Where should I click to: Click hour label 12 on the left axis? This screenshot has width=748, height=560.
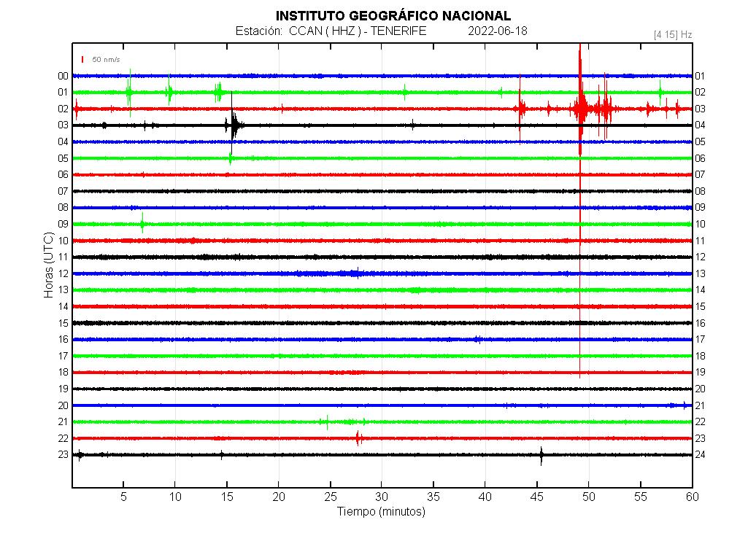pyautogui.click(x=63, y=273)
